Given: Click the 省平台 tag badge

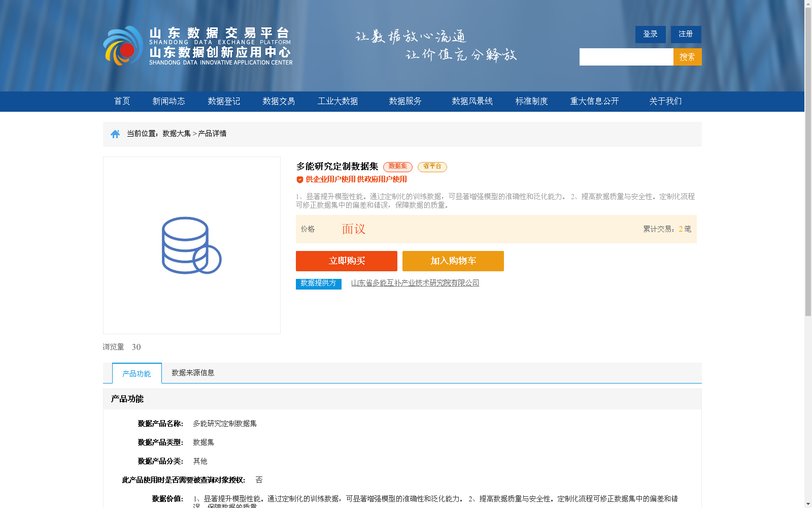Looking at the screenshot, I should pyautogui.click(x=432, y=167).
